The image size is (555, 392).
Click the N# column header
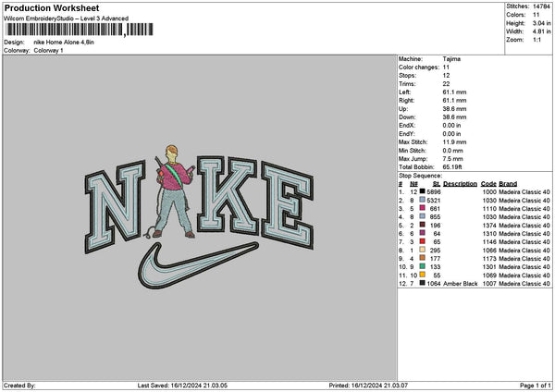(x=413, y=184)
